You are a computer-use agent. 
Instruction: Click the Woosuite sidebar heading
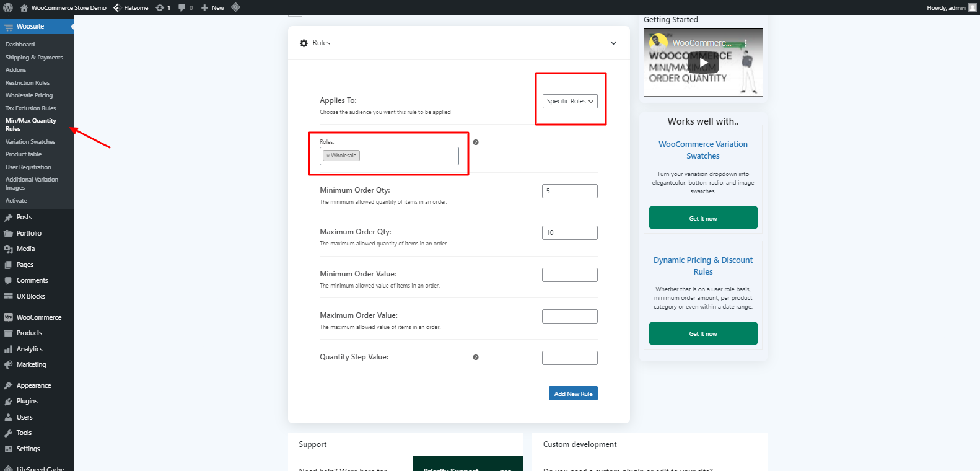pos(37,26)
